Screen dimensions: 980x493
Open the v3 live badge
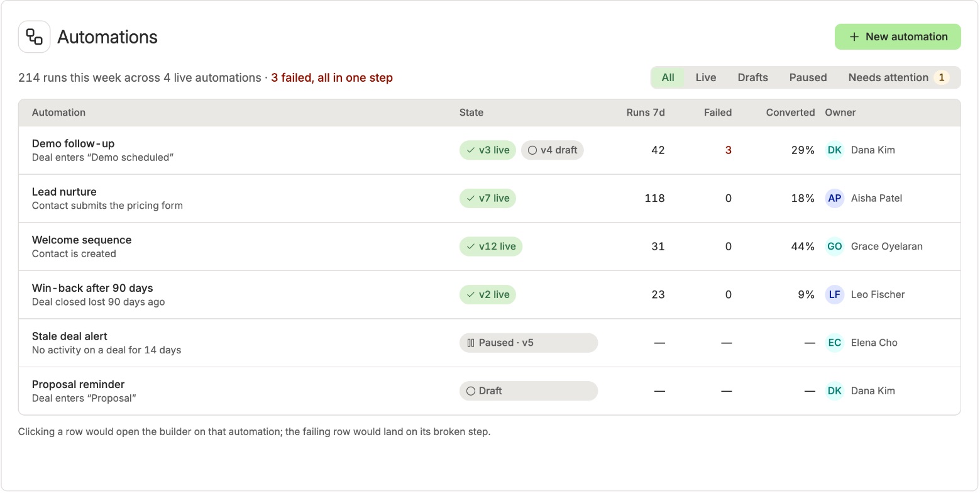click(488, 150)
